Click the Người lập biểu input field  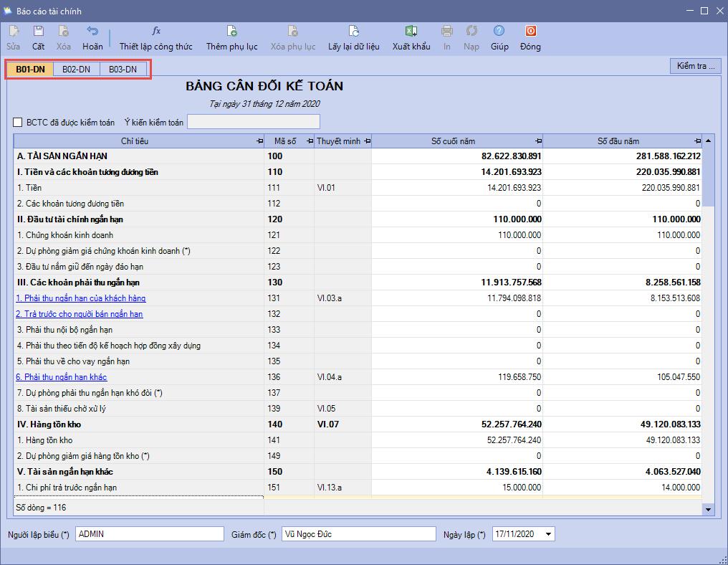pyautogui.click(x=149, y=534)
